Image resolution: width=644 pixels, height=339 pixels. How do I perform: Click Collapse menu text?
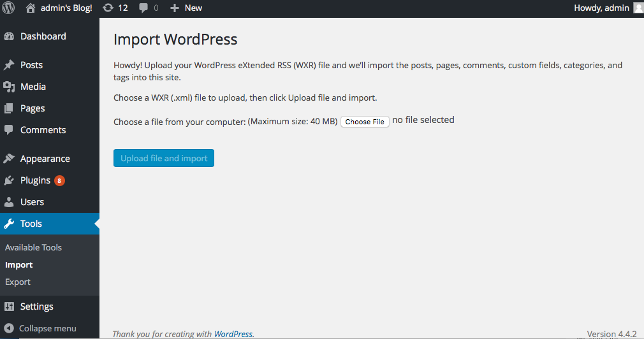(48, 328)
